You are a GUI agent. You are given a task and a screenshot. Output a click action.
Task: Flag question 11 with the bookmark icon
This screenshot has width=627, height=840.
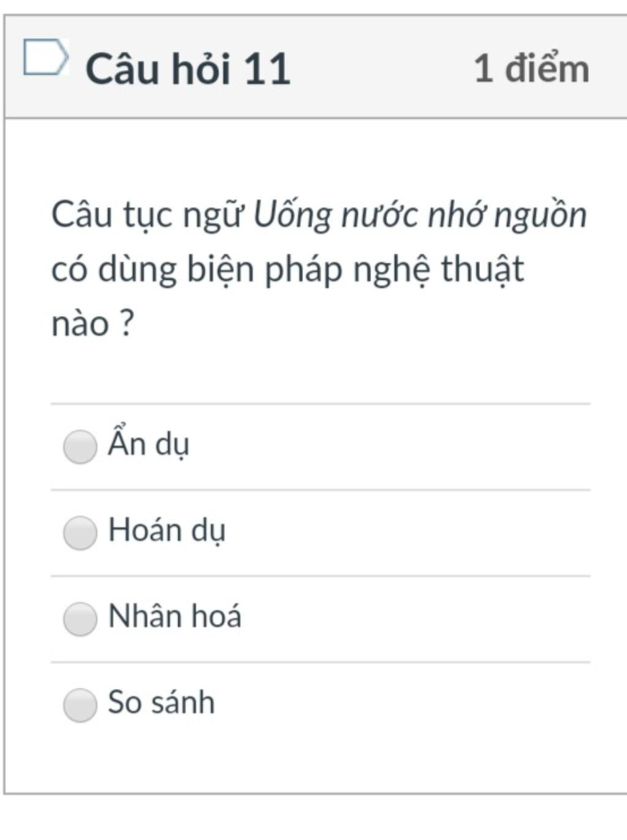45,58
